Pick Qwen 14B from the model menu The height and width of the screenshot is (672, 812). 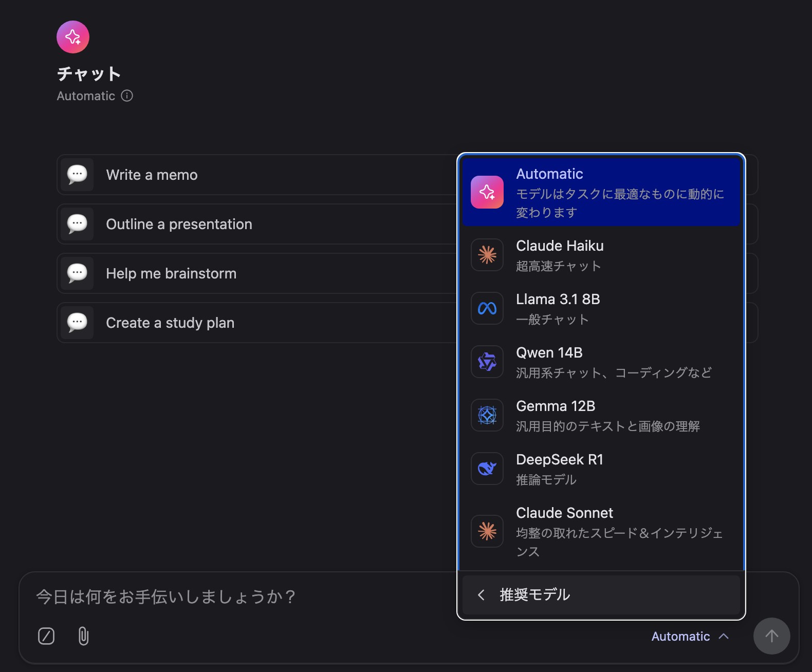(x=601, y=362)
